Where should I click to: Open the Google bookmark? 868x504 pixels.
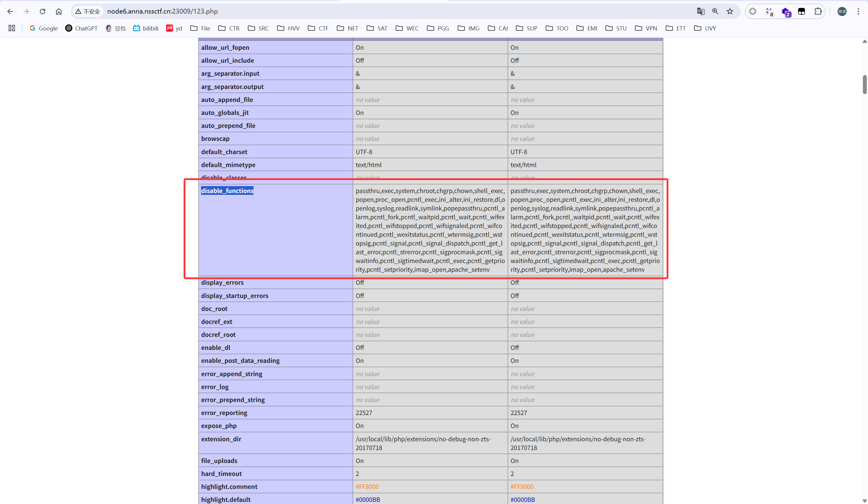[x=44, y=28]
